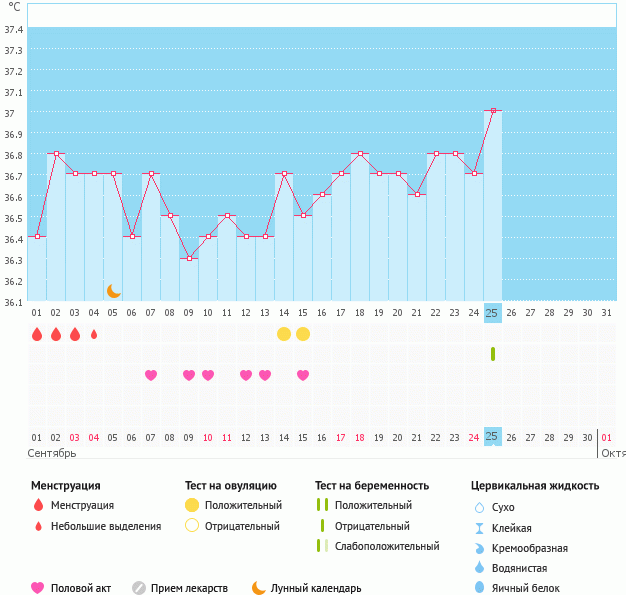
Task: Select the highlighted day 25 under the temperature graph
Action: click(x=492, y=313)
